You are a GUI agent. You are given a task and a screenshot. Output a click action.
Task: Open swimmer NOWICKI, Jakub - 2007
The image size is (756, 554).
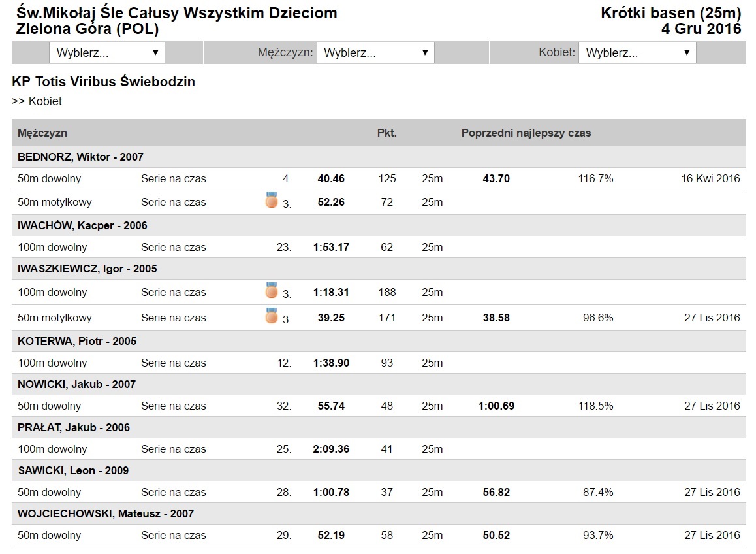coord(76,384)
